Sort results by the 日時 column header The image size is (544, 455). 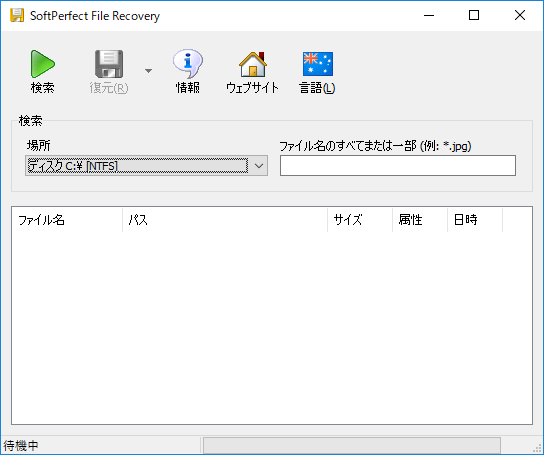coord(475,220)
